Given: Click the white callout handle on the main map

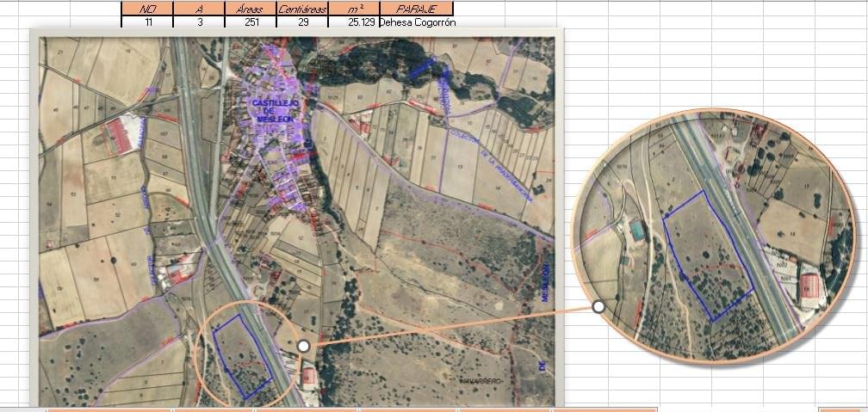Looking at the screenshot, I should tap(303, 346).
